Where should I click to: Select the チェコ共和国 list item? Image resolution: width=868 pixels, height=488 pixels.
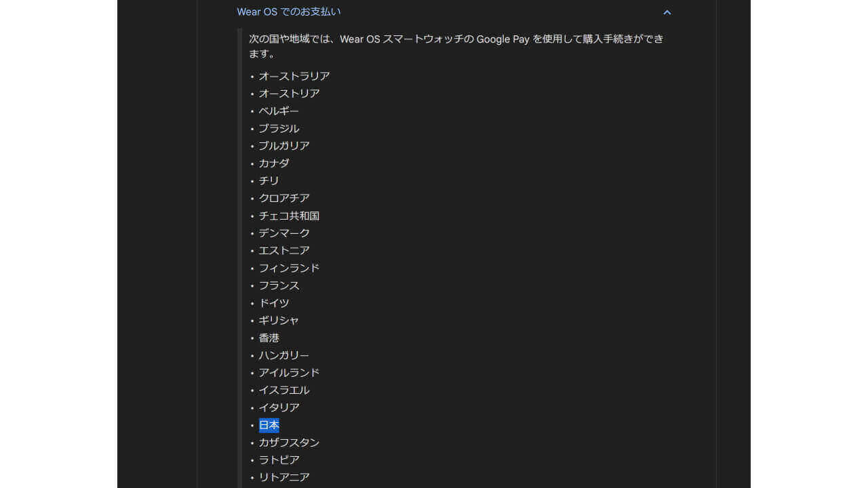[x=289, y=216]
